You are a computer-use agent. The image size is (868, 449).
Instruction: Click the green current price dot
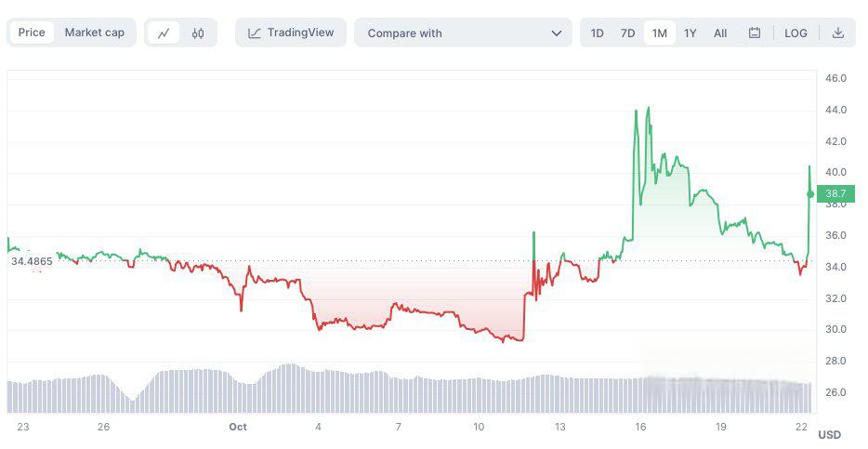point(810,194)
